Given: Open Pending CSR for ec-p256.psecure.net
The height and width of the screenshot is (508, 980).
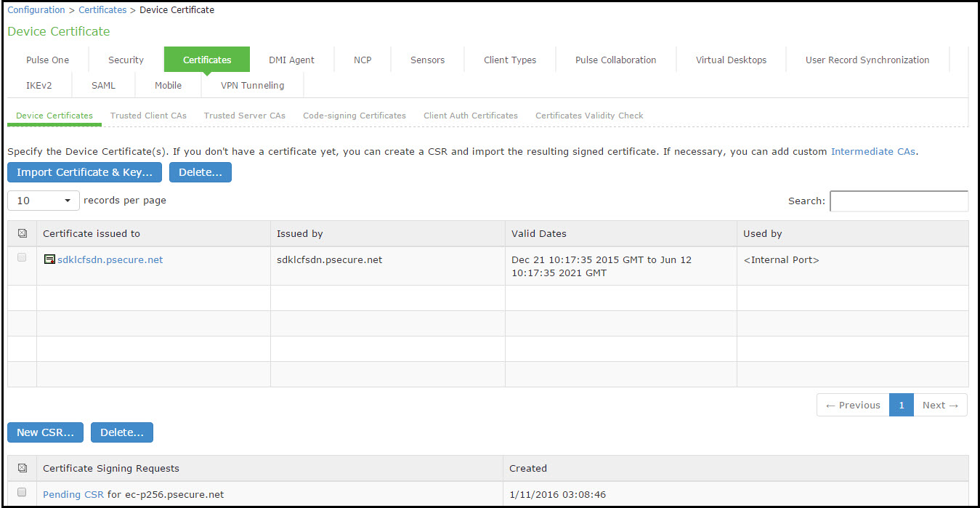Looking at the screenshot, I should (x=73, y=494).
